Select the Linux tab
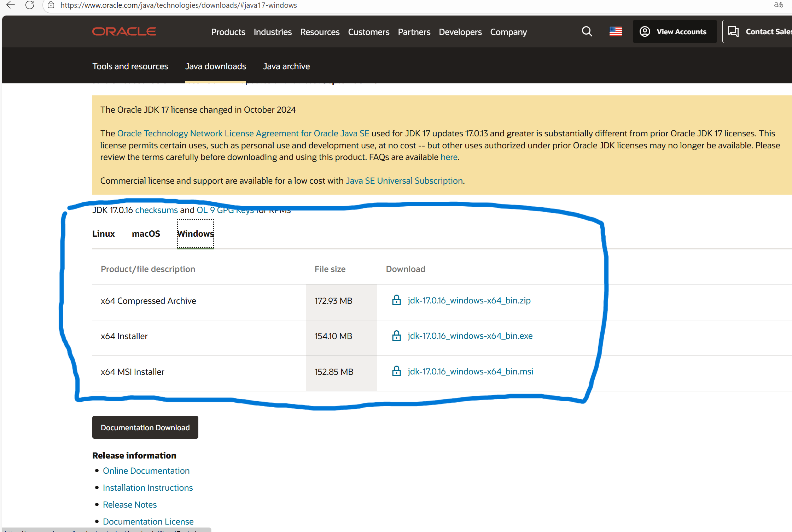The width and height of the screenshot is (792, 532). tap(104, 234)
